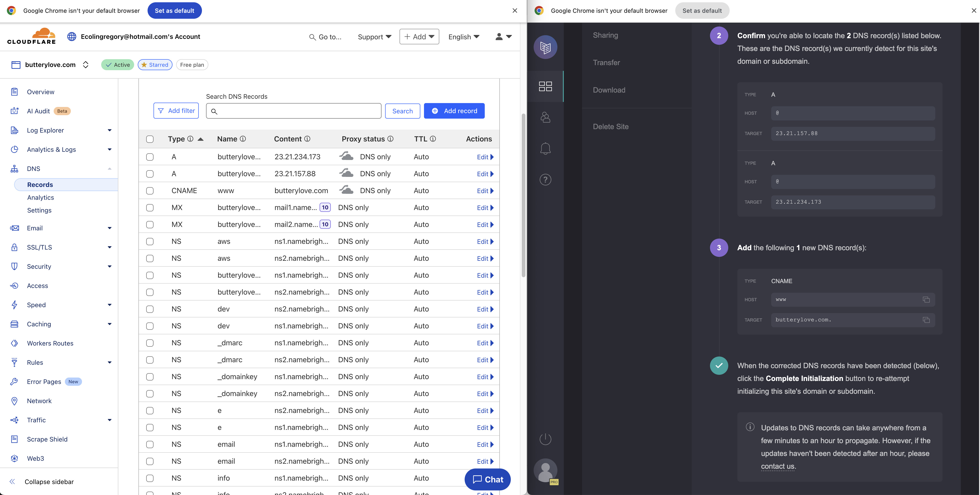This screenshot has width=980, height=495.
Task: Open Overview page icon in sidebar
Action: coord(14,92)
